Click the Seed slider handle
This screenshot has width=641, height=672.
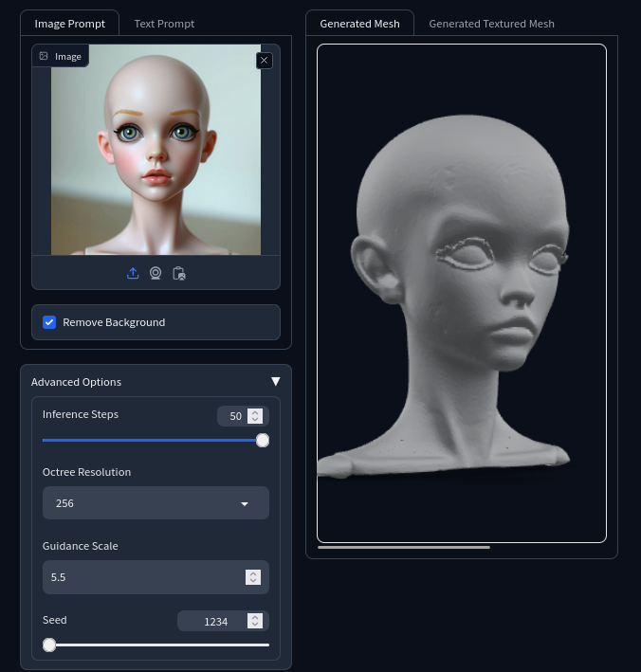pyautogui.click(x=49, y=645)
